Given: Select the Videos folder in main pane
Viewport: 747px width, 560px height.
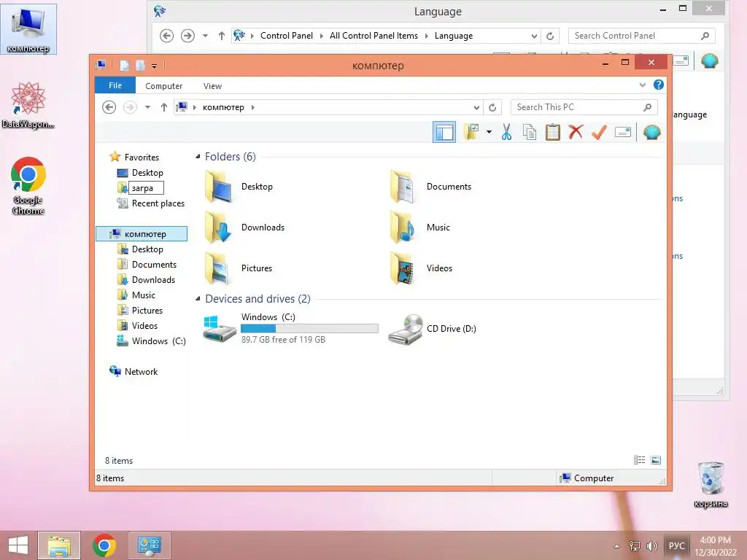Looking at the screenshot, I should pos(422,268).
